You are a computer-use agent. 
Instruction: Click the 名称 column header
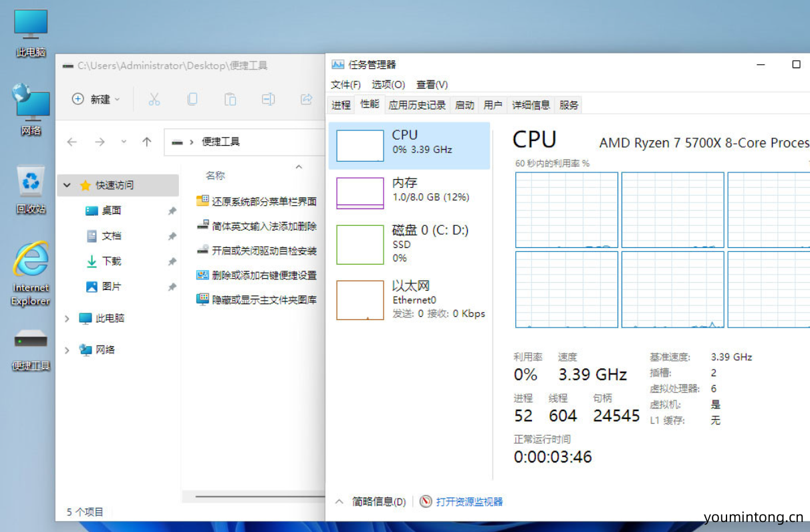[215, 176]
